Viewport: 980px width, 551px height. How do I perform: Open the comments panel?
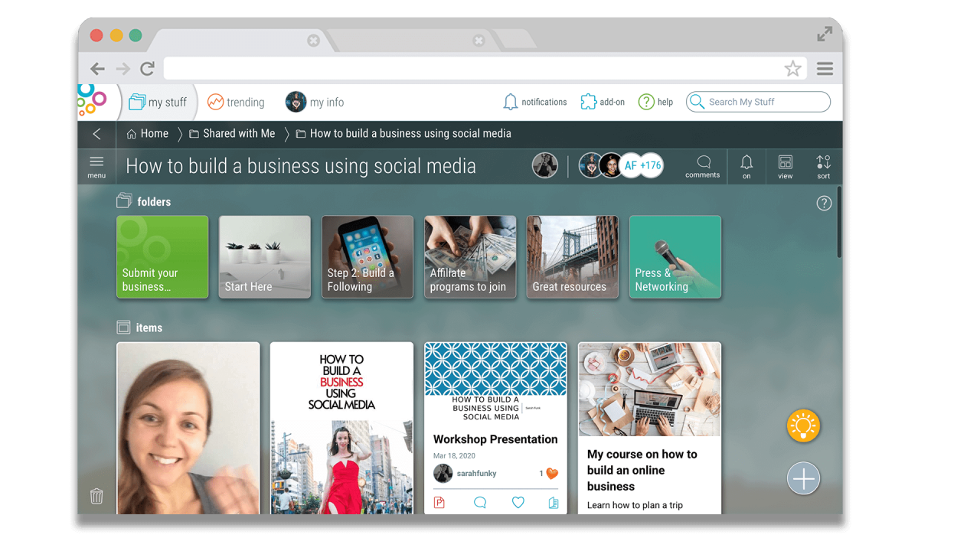point(702,165)
